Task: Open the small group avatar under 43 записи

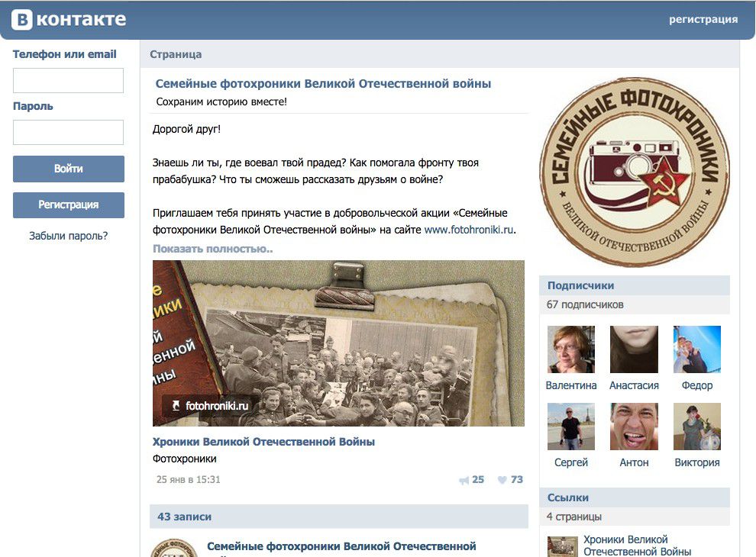Action: click(174, 548)
